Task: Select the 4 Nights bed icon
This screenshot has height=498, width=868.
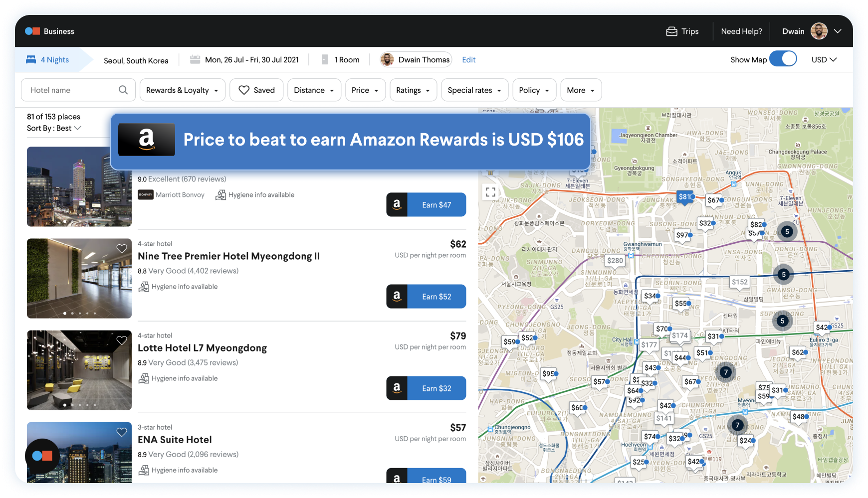Action: click(31, 59)
